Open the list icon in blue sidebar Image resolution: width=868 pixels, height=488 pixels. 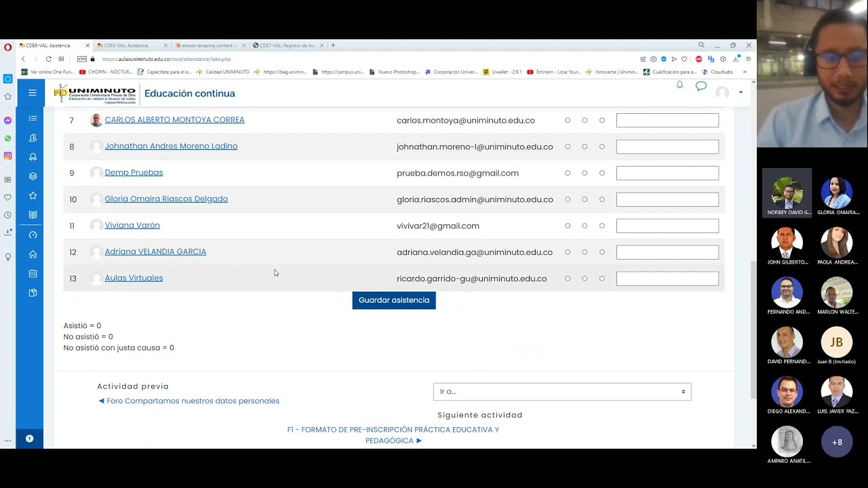point(33,119)
